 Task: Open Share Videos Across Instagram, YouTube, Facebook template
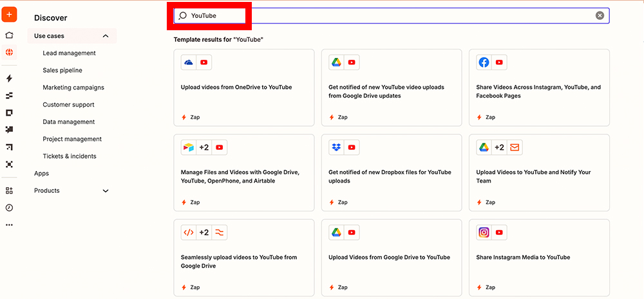coord(539,87)
